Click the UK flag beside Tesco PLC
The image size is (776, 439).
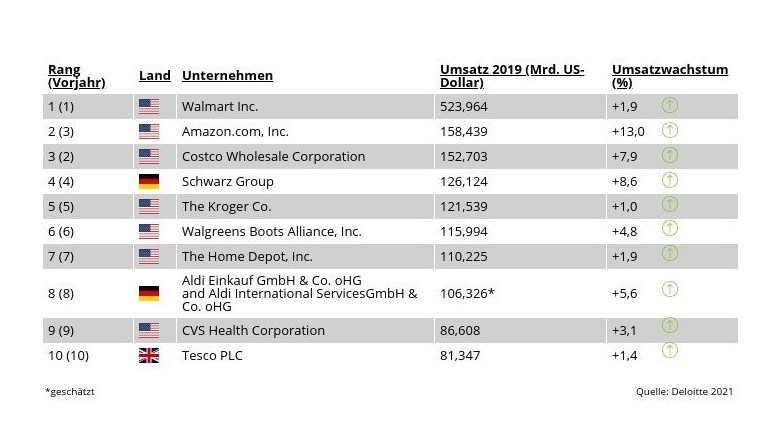149,355
